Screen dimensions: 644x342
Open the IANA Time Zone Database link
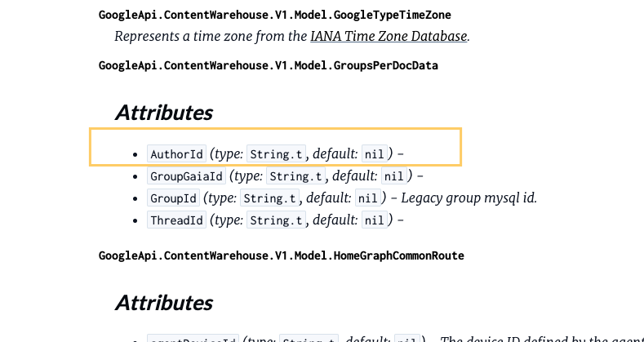389,37
